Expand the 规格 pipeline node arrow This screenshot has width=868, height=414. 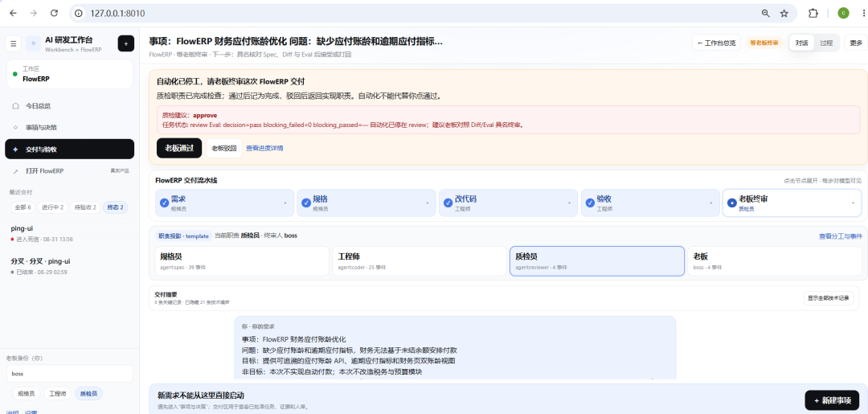point(428,203)
